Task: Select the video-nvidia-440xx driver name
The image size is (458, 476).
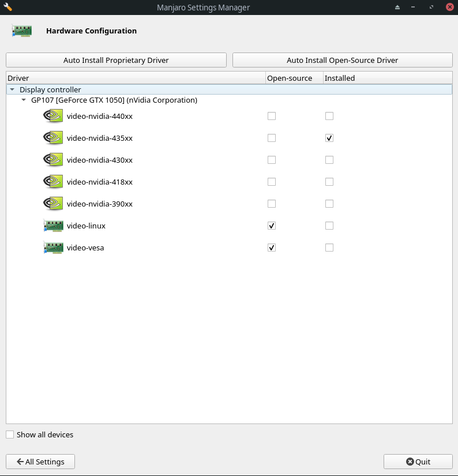Action: coord(100,117)
